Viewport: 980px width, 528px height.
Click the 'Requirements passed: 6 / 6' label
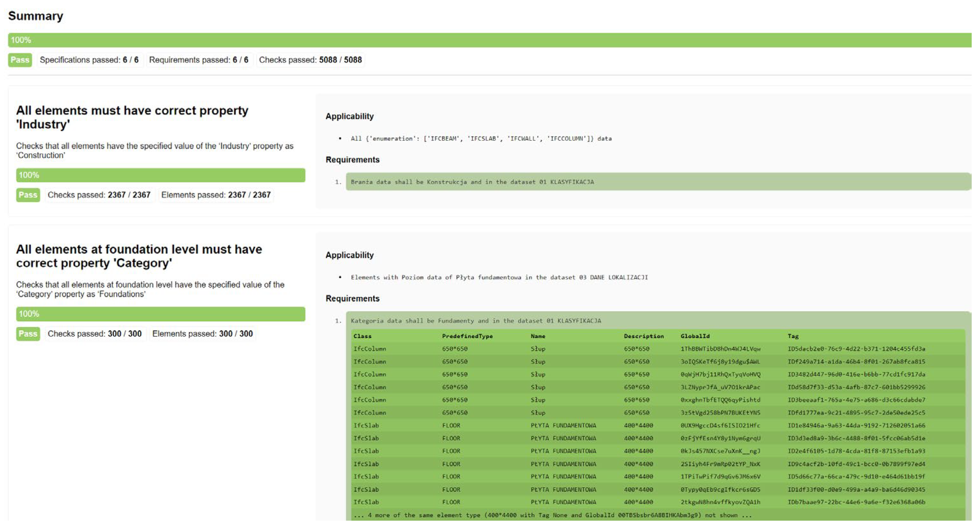click(x=198, y=60)
